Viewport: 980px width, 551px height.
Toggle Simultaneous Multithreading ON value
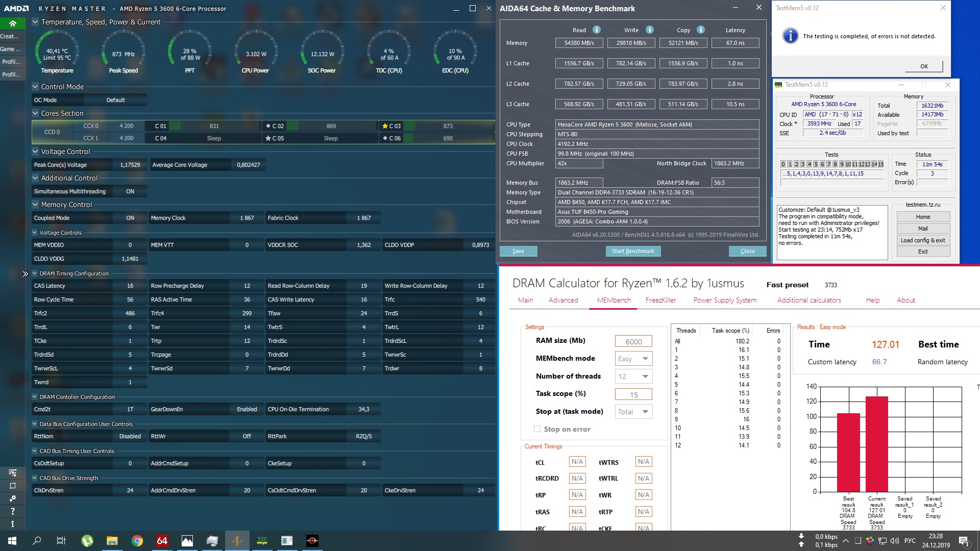pyautogui.click(x=130, y=191)
